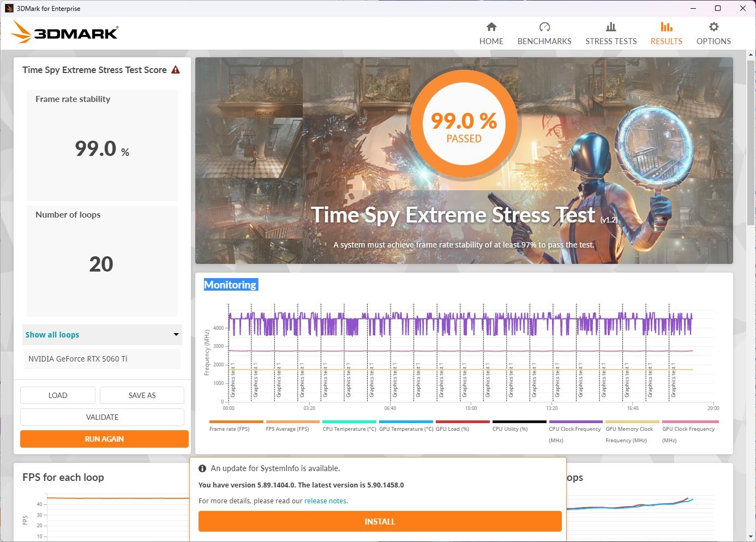
Task: Toggle GPU Temperature (°C) legend series
Action: pyautogui.click(x=406, y=425)
